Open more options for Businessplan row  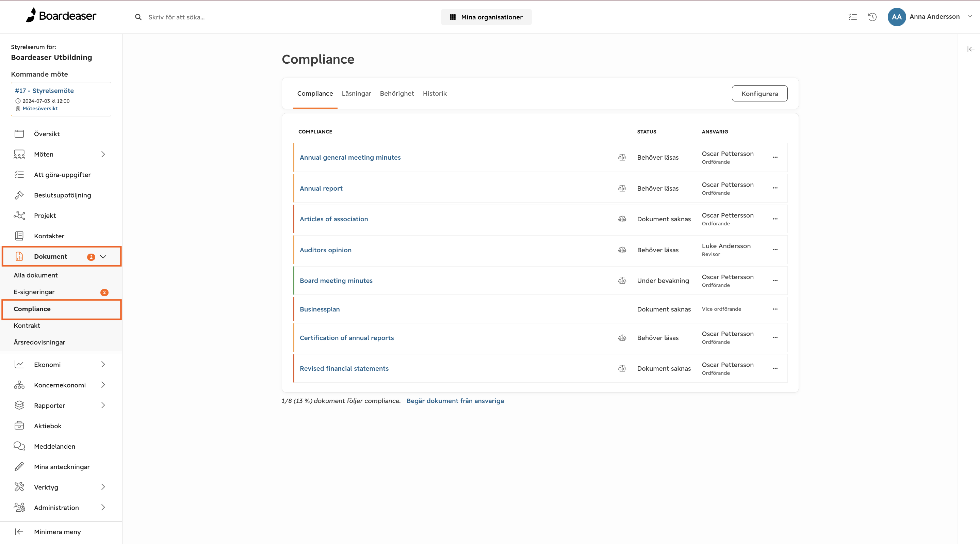point(775,309)
